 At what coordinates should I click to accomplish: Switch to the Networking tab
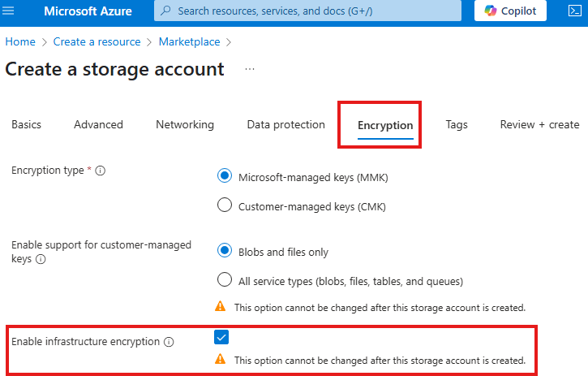[x=185, y=125]
